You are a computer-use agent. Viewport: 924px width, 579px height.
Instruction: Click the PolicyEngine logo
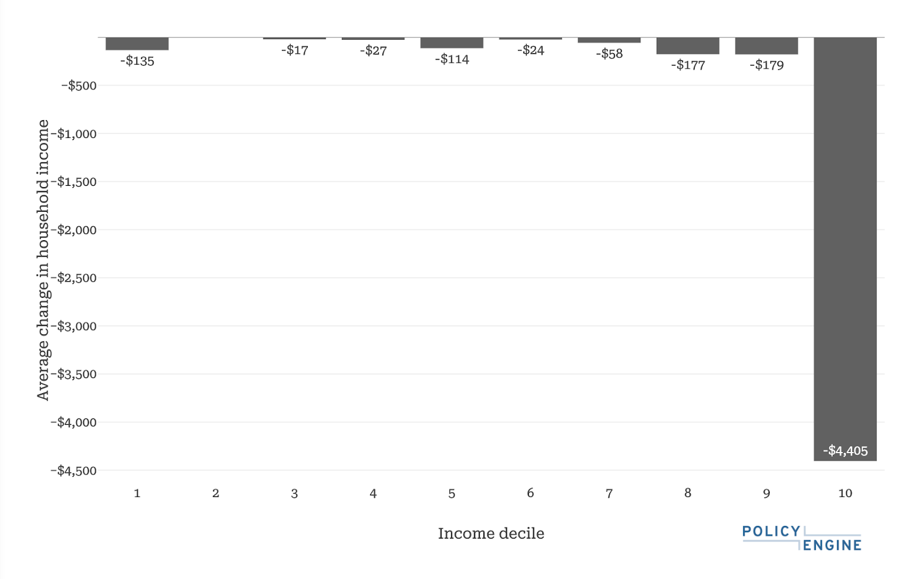point(802,538)
